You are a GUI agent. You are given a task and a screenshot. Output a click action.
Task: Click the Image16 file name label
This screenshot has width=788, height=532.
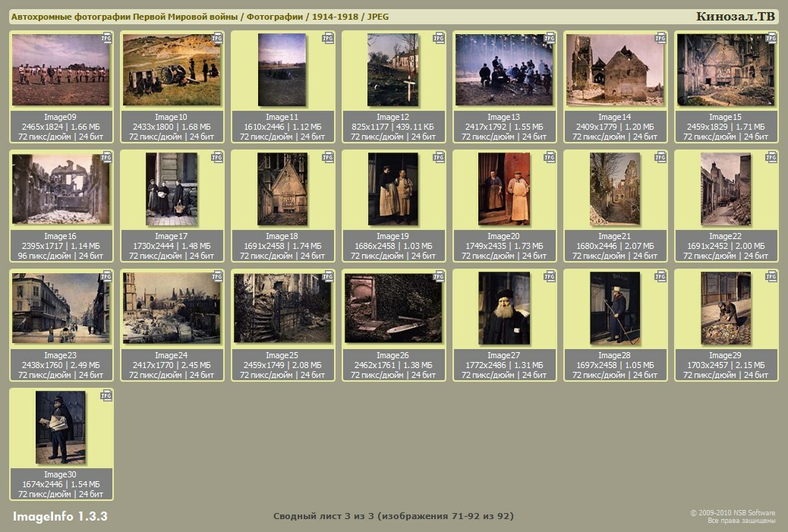(x=61, y=237)
